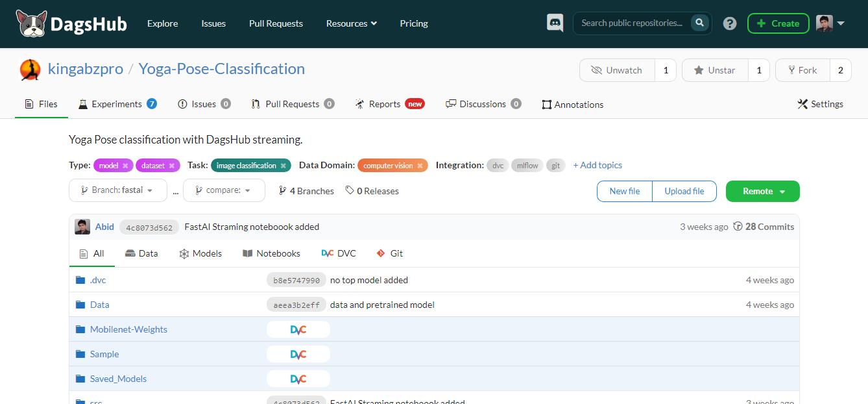
Task: Click the New file button
Action: point(624,191)
